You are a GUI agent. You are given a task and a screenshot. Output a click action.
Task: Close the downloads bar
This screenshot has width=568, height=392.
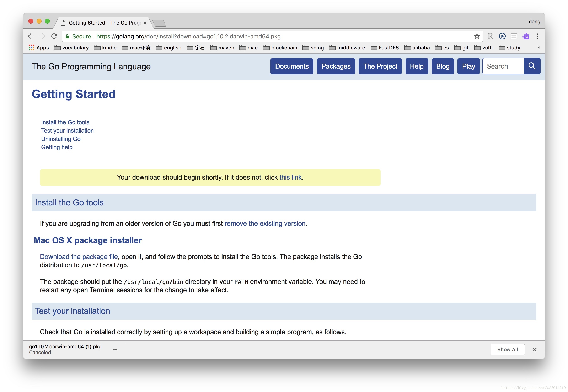pos(535,349)
